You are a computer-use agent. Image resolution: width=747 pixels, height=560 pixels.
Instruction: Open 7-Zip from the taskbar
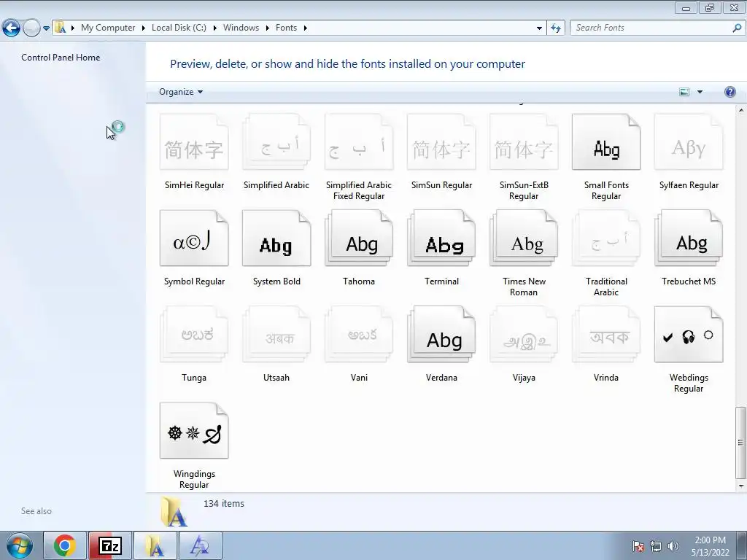pyautogui.click(x=110, y=545)
